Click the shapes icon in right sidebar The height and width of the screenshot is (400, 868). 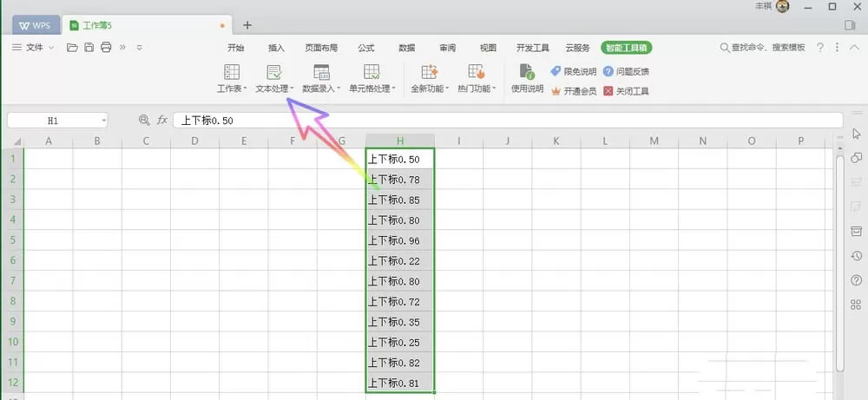point(857,158)
